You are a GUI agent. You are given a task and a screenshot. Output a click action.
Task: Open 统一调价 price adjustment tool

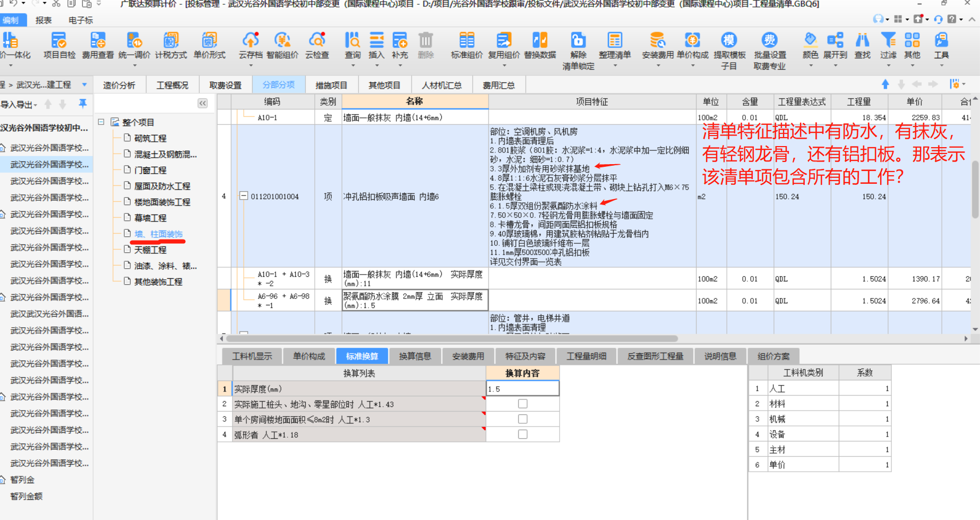pyautogui.click(x=134, y=45)
